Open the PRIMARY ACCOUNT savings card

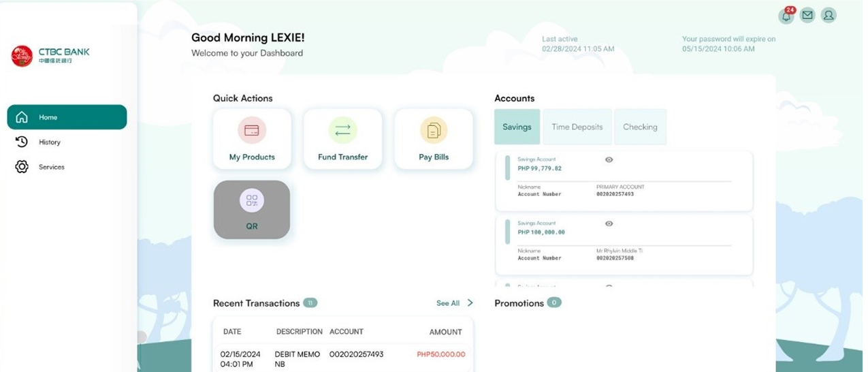pyautogui.click(x=624, y=181)
